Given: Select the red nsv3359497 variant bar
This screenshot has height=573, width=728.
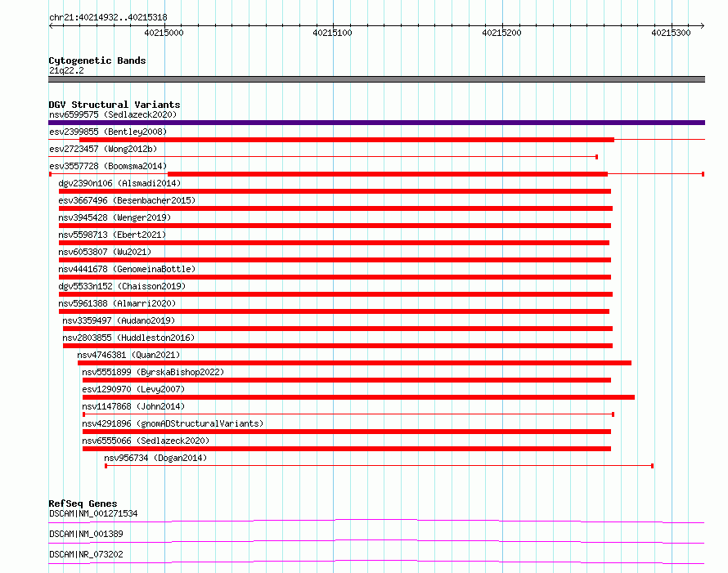Looking at the screenshot, I should tap(338, 329).
